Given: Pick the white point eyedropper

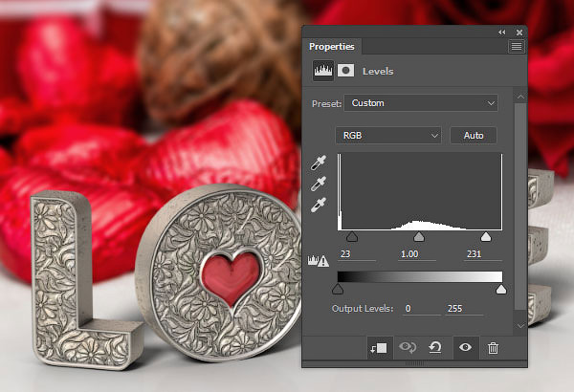Looking at the screenshot, I should [319, 206].
